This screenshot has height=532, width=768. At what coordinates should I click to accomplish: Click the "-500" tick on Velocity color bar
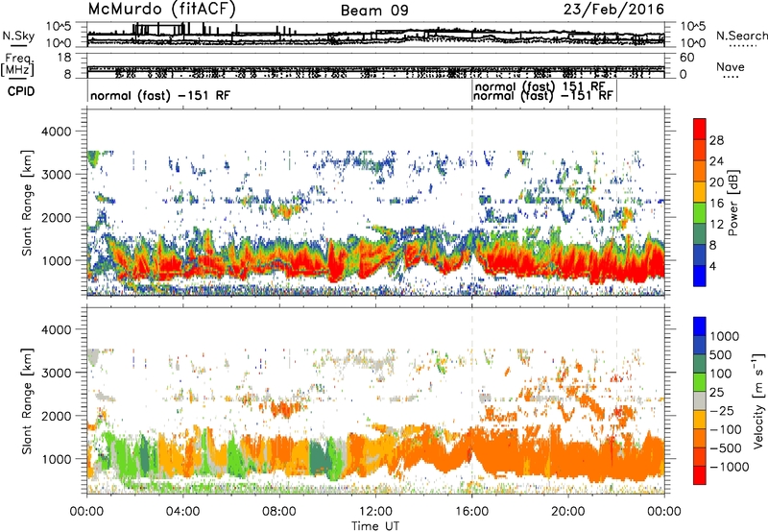pos(726,448)
